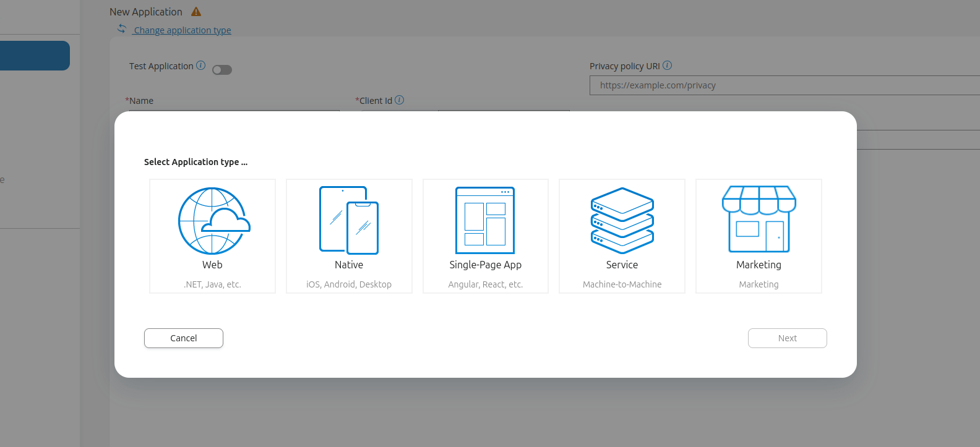Click the "Single-Page App" title text

click(486, 265)
